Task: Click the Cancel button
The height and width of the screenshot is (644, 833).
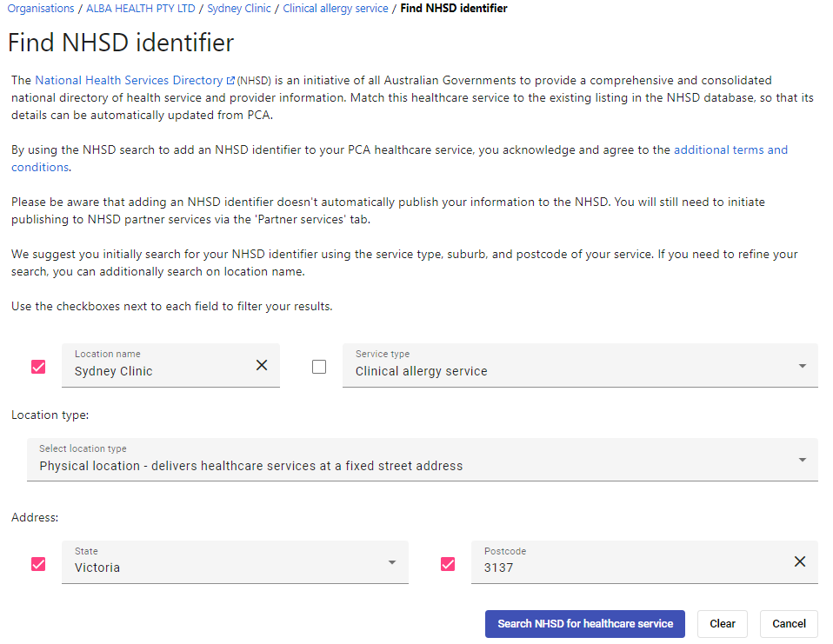Action: (789, 624)
